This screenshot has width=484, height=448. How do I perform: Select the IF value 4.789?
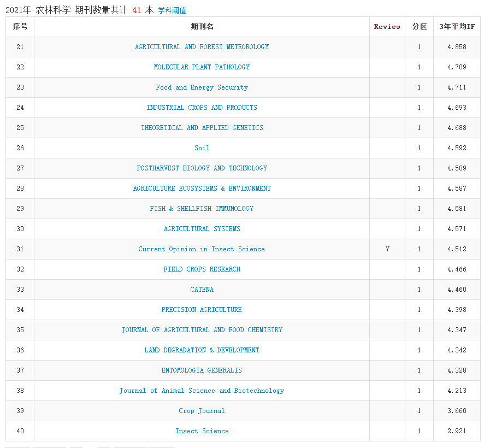457,67
